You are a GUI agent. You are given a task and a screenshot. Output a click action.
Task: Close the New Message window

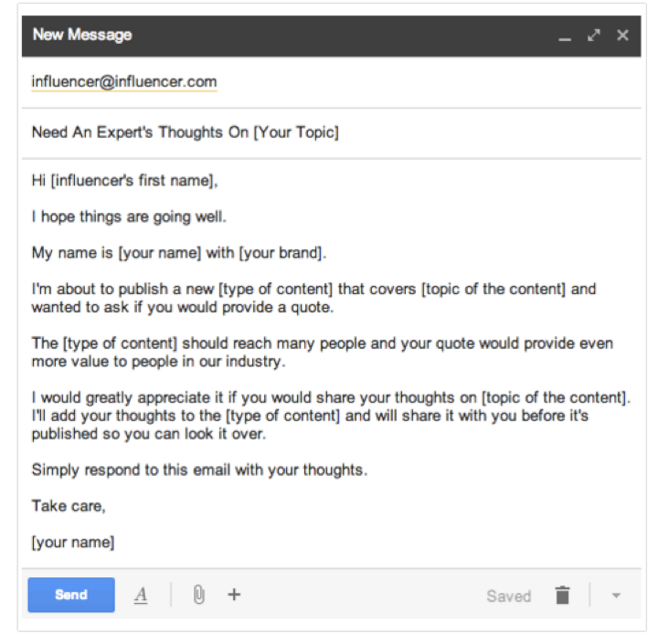(622, 36)
